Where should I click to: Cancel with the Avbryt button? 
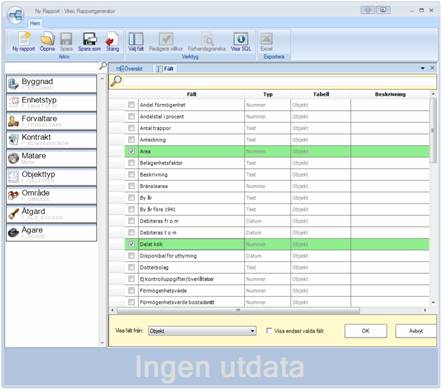pyautogui.click(x=416, y=331)
